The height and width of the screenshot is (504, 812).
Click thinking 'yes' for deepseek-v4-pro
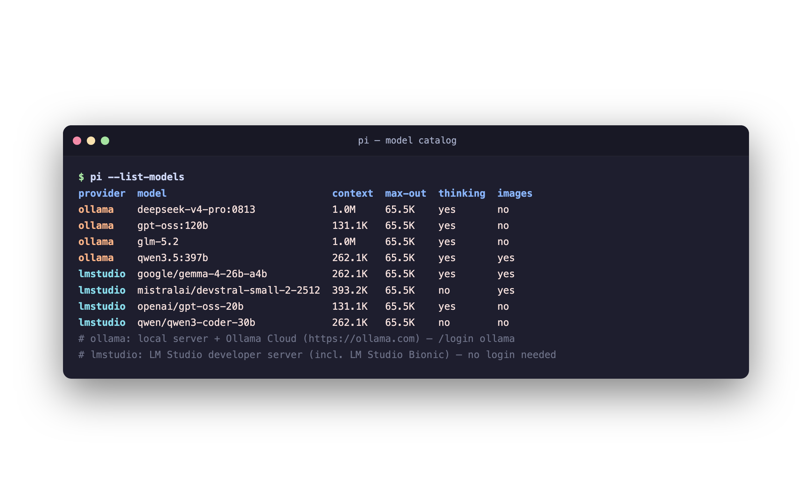[447, 210]
